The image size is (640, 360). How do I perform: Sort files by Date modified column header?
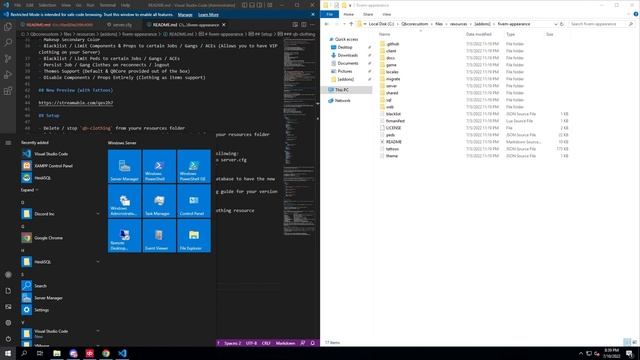(478, 34)
